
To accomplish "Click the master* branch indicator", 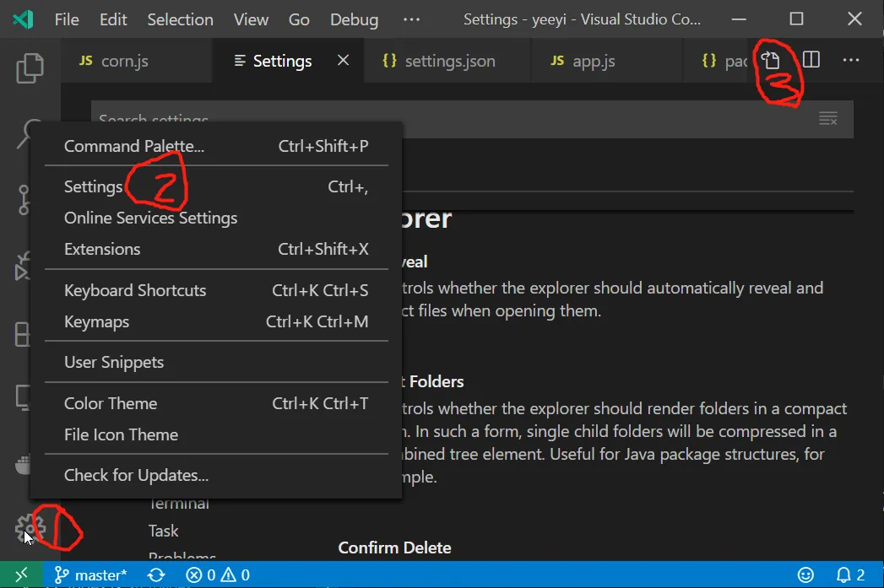I will (91, 575).
